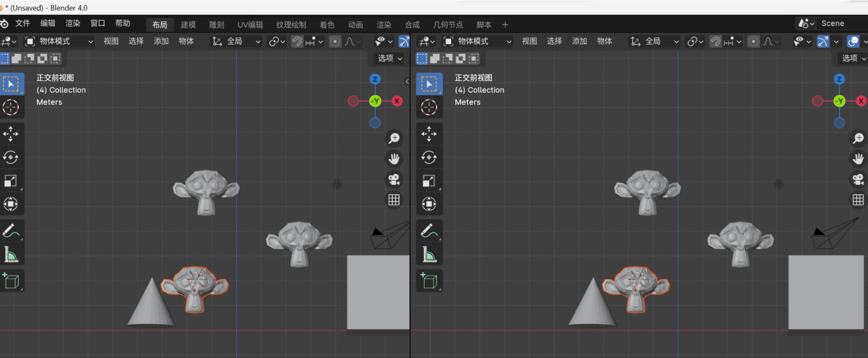868x358 pixels.
Task: Activate the Transform tool in right viewport
Action: pyautogui.click(x=429, y=204)
